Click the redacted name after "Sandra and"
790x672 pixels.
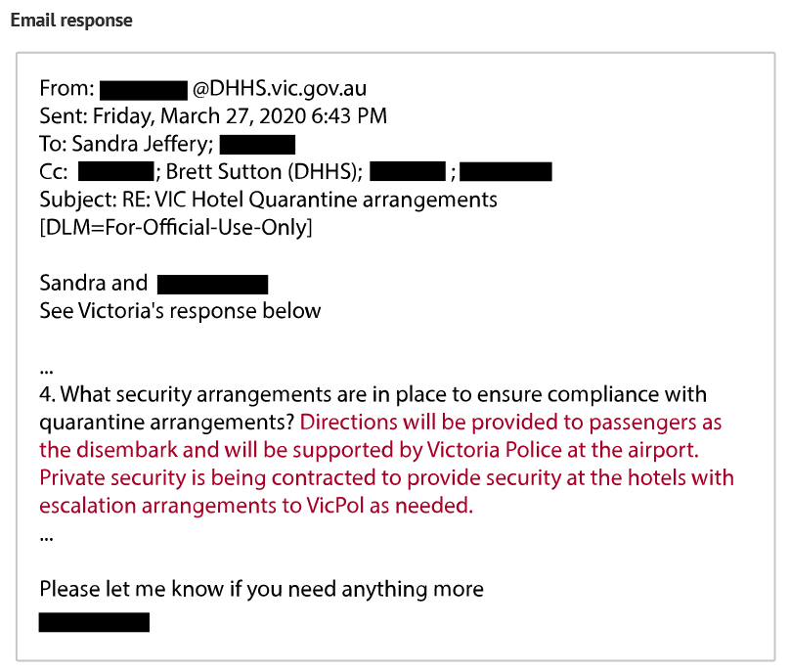(x=212, y=285)
